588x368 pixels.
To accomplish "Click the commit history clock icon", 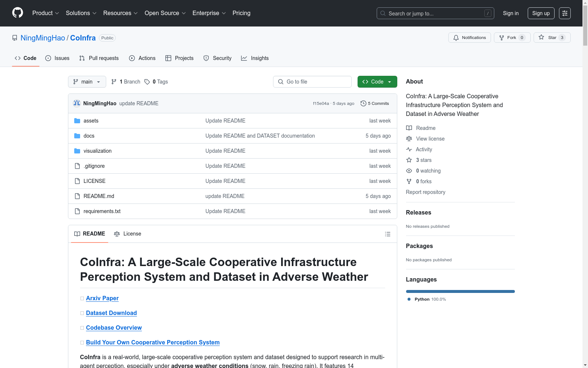I will 363,103.
